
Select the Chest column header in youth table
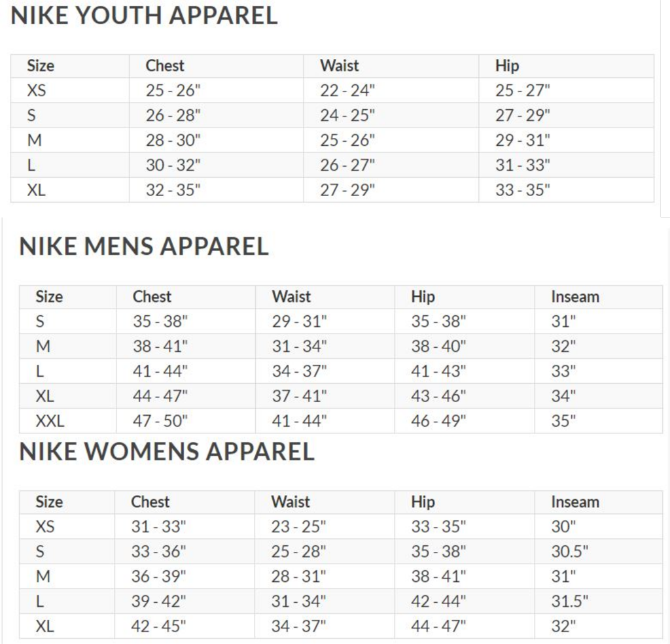(x=165, y=65)
